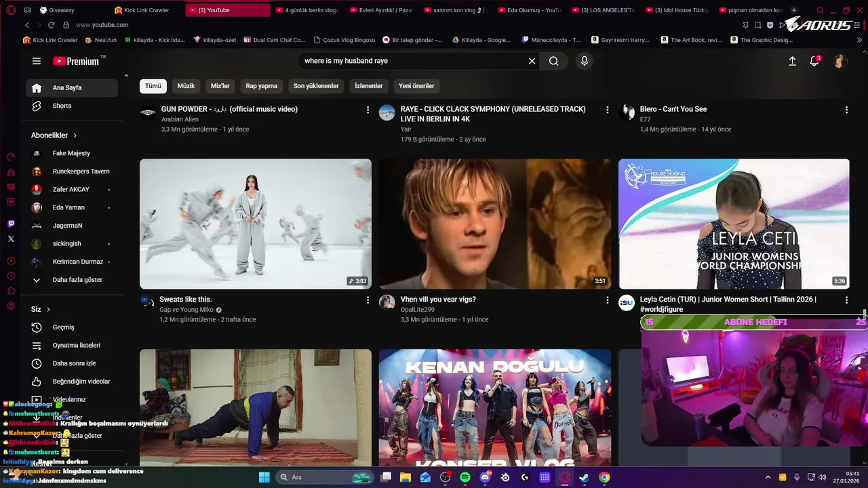
Task: Open Steam from the taskbar
Action: [x=585, y=477]
